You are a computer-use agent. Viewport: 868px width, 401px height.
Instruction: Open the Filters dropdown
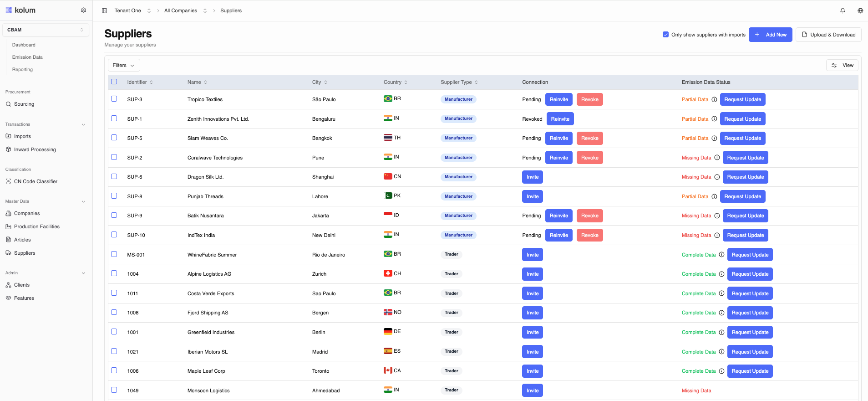click(124, 65)
